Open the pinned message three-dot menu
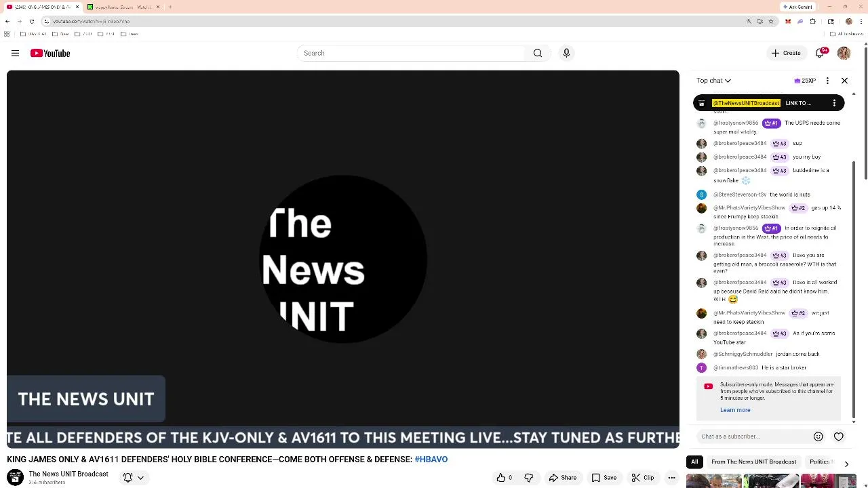 [834, 103]
